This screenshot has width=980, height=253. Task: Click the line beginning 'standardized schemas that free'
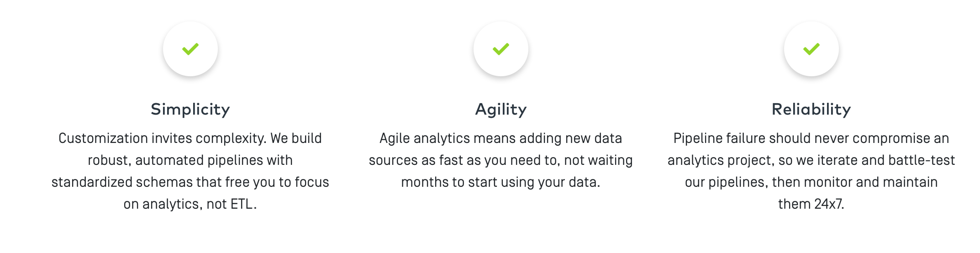190,182
